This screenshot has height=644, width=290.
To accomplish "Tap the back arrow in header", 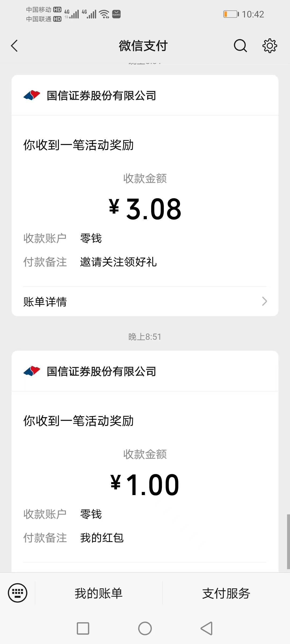I will [x=15, y=46].
